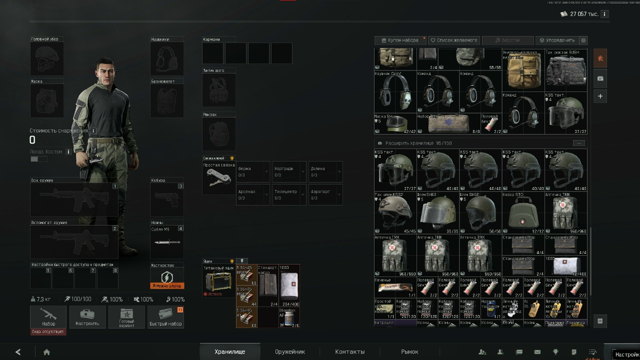Toggle the suit display switch under equipment cost
Image resolution: width=640 pixels, height=360 pixels.
click(38, 159)
